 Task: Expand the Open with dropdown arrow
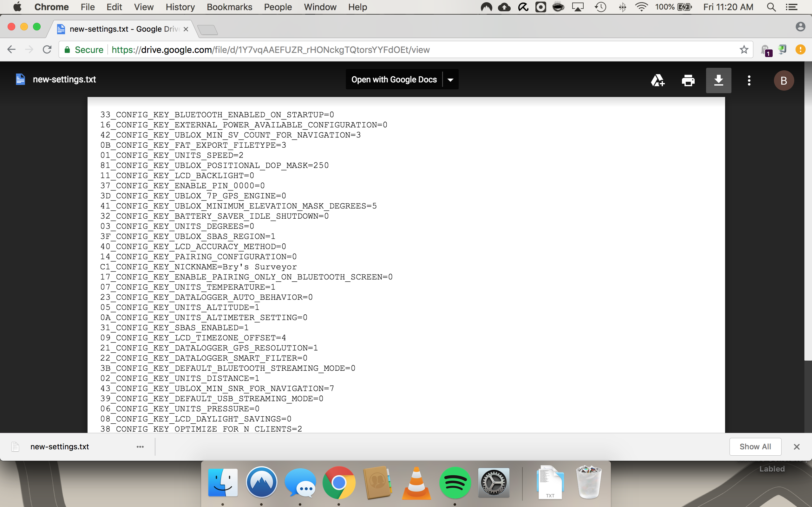[x=450, y=80]
